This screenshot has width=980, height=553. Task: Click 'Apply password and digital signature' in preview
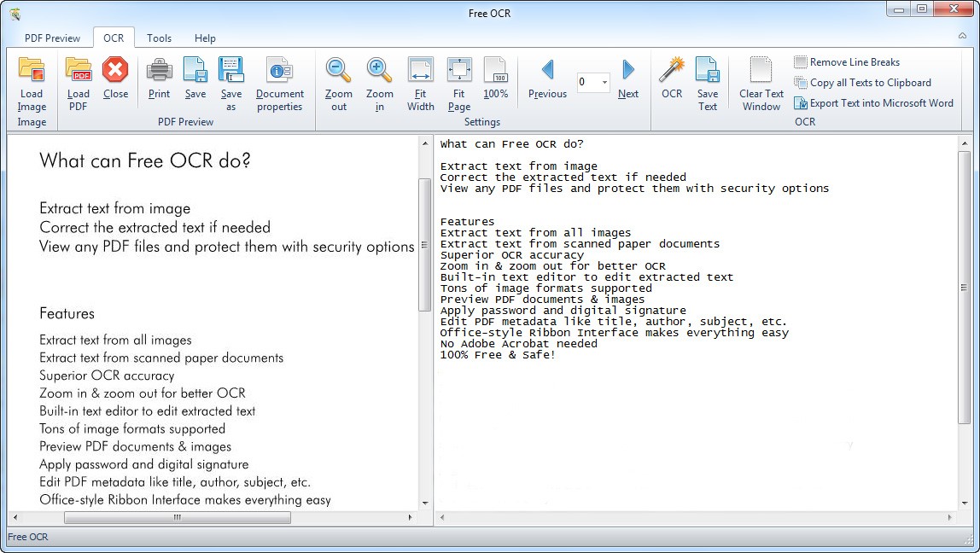[143, 464]
